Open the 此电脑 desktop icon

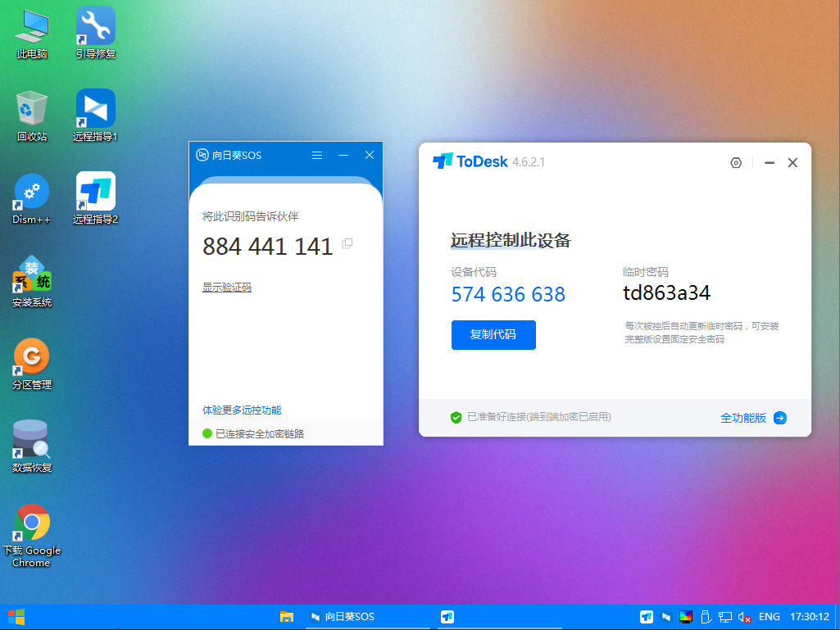[32, 34]
